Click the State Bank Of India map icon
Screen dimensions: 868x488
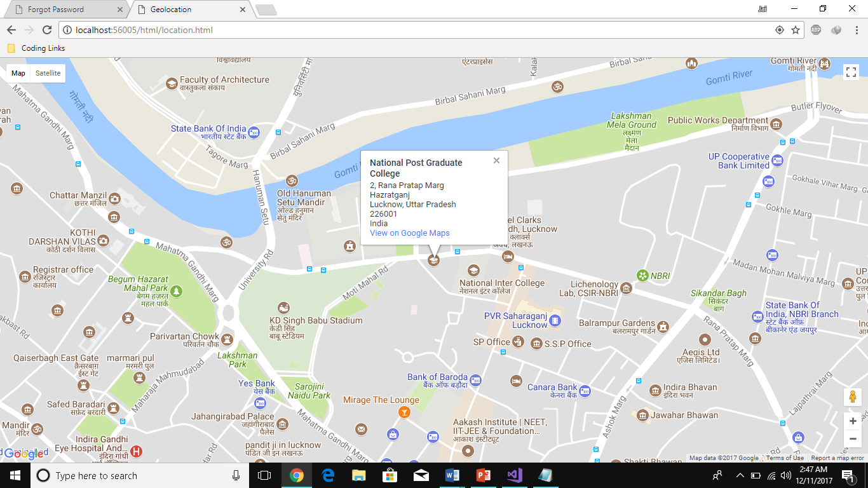pyautogui.click(x=254, y=132)
